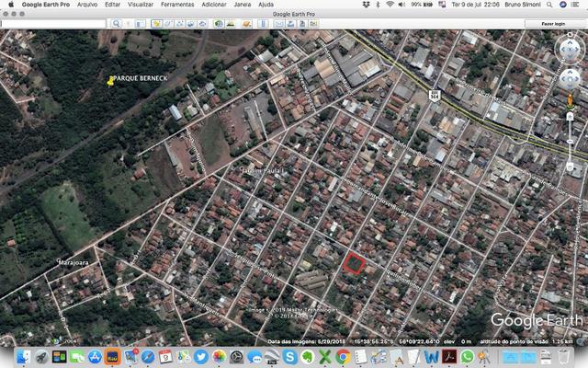Open Notification Center menu bar icon
The height and width of the screenshot is (368, 588).
click(x=574, y=5)
